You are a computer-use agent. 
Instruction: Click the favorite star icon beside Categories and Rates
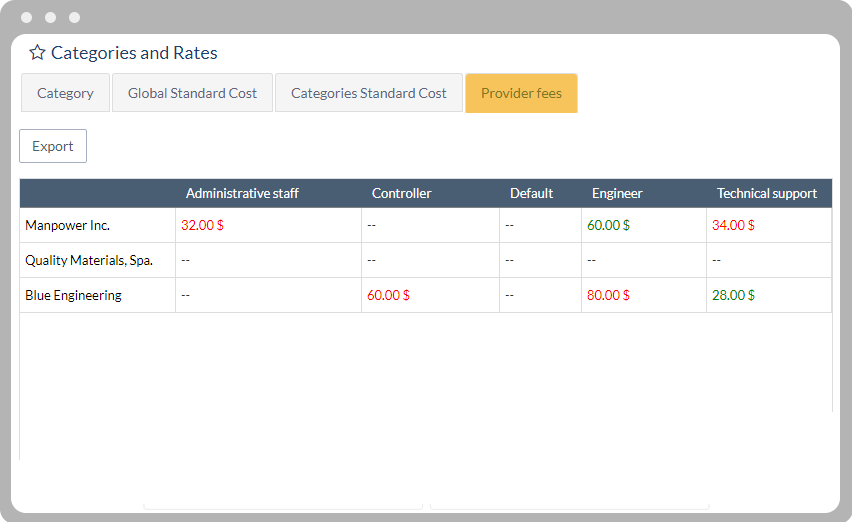(37, 53)
